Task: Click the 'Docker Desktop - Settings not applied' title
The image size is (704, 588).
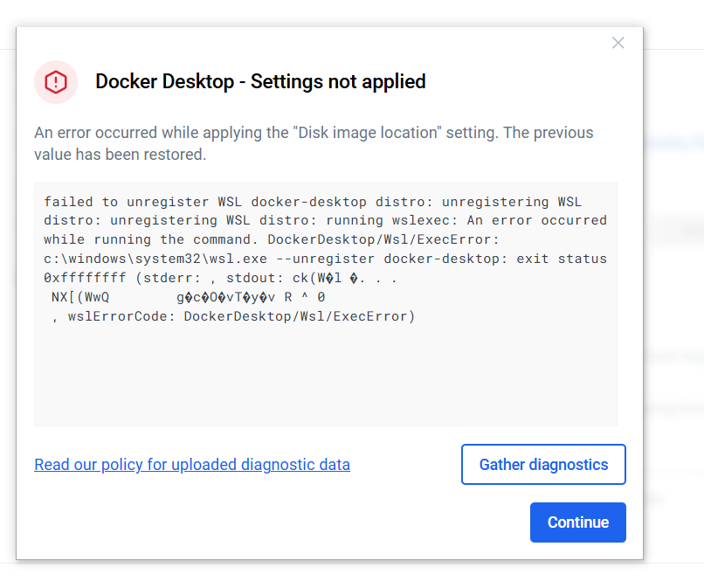Action: (x=260, y=82)
